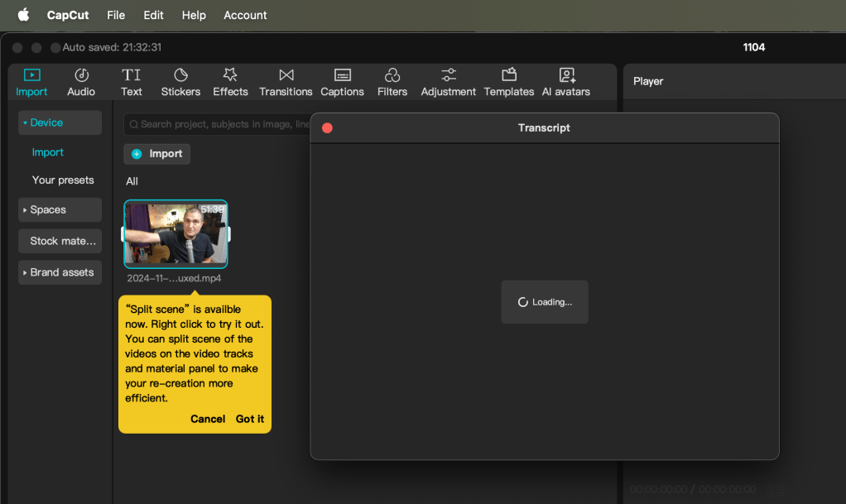Image resolution: width=846 pixels, height=504 pixels.
Task: Open the Adjustment tab icon
Action: pos(449,74)
